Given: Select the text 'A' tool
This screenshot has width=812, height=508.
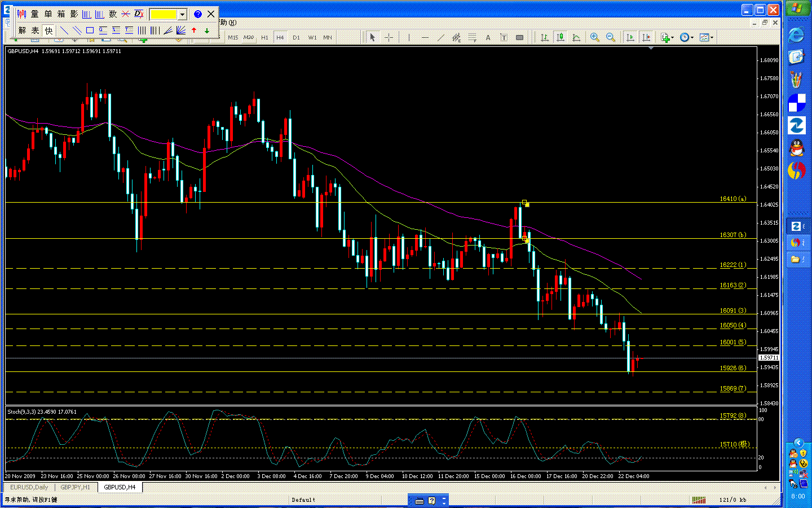Looking at the screenshot, I should [x=488, y=37].
